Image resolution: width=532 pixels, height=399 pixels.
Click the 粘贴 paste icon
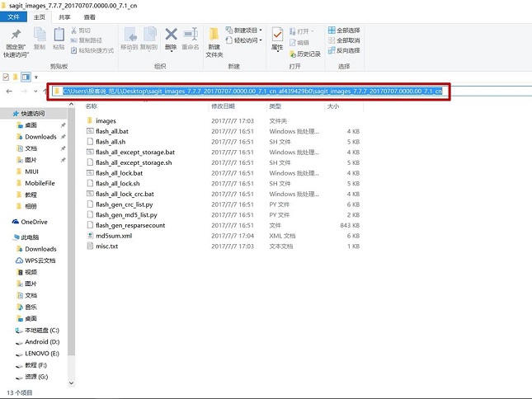(59, 38)
